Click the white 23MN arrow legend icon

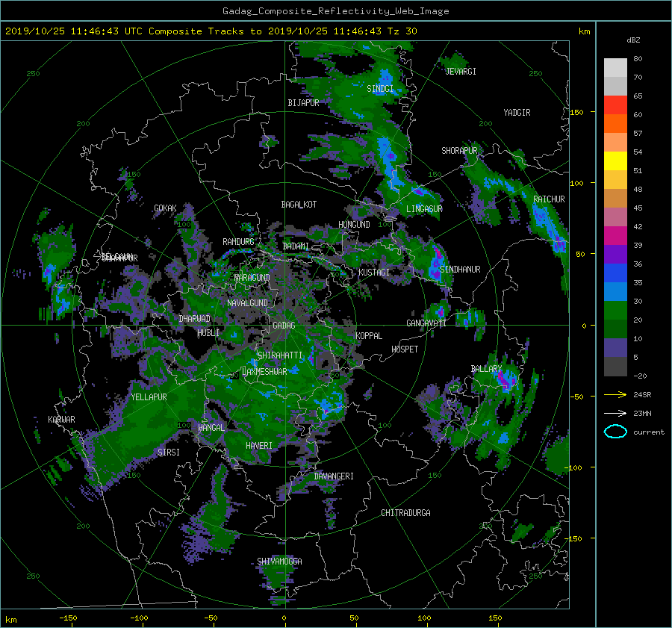pos(615,413)
